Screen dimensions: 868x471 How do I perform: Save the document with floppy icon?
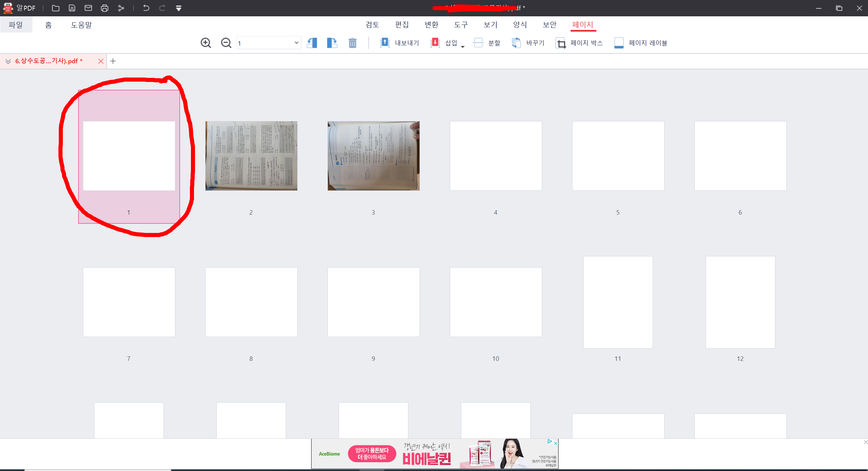coord(72,8)
